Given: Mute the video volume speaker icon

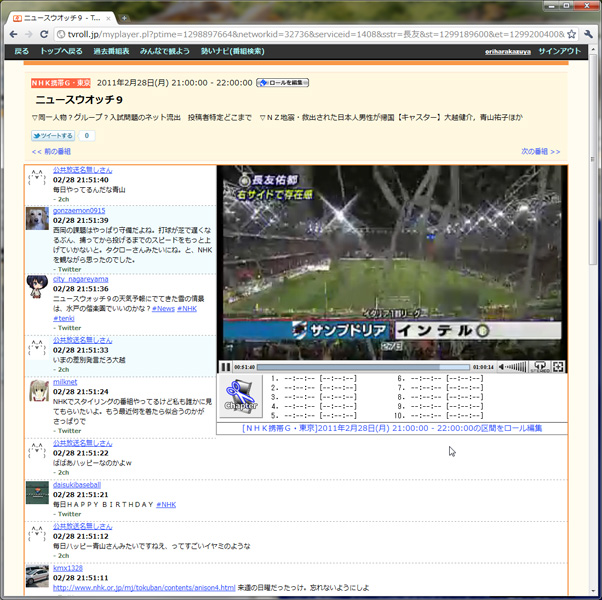Looking at the screenshot, I should coord(503,367).
